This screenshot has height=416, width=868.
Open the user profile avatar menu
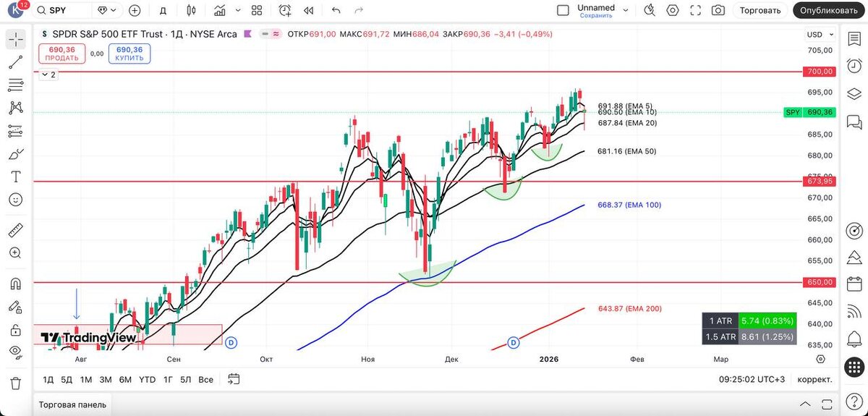pos(17,10)
